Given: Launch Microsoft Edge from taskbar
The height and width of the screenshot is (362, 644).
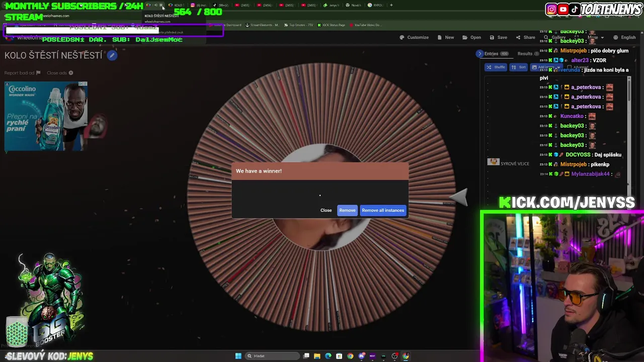Looking at the screenshot, I should coord(328,356).
